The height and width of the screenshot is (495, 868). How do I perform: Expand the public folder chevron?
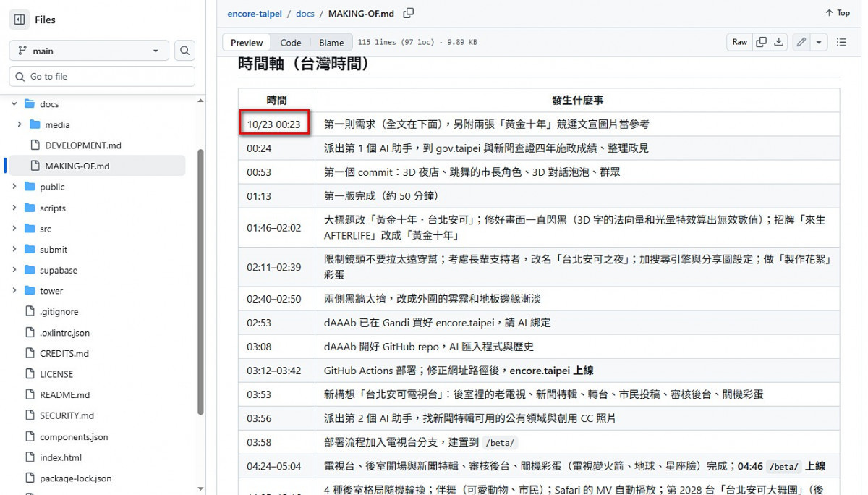pyautogui.click(x=14, y=187)
